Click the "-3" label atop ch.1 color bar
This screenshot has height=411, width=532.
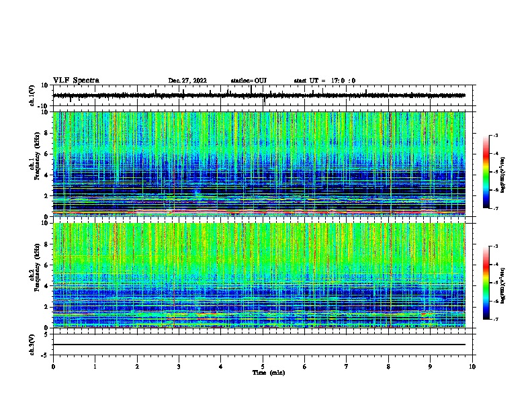[496, 135]
